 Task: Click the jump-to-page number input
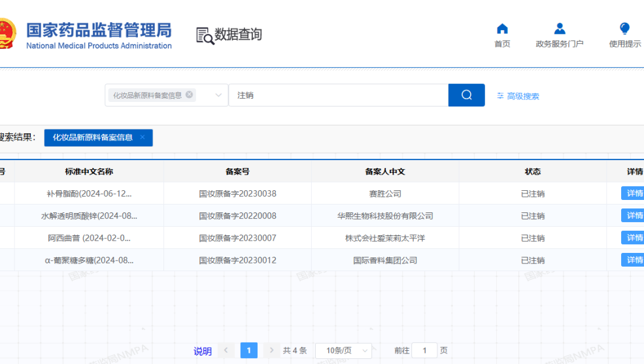425,351
